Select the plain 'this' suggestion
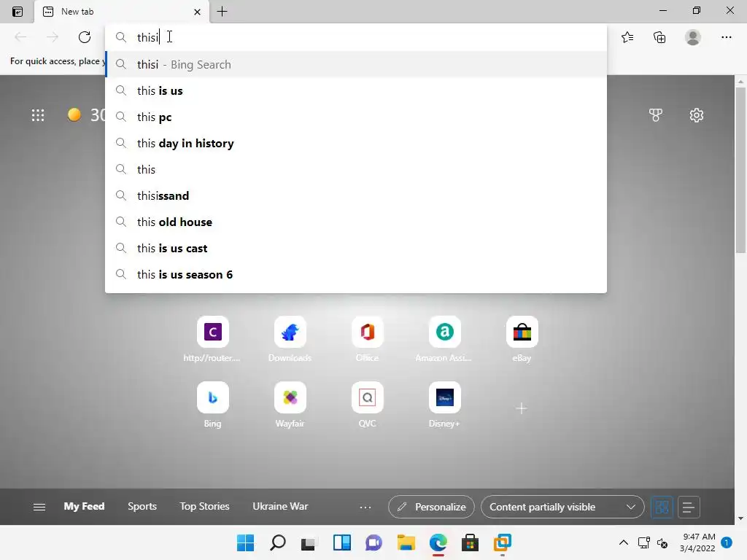This screenshot has width=747, height=560. (x=356, y=169)
